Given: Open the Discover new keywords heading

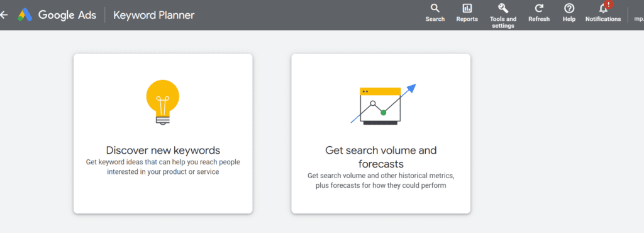Looking at the screenshot, I should (x=163, y=150).
